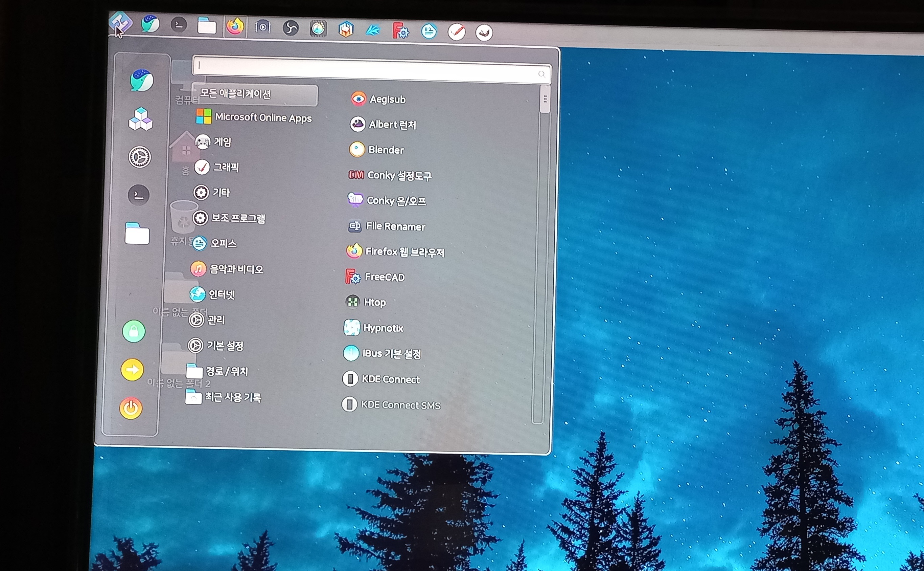
Task: Launch FreeCAD from the top panel
Action: [400, 30]
